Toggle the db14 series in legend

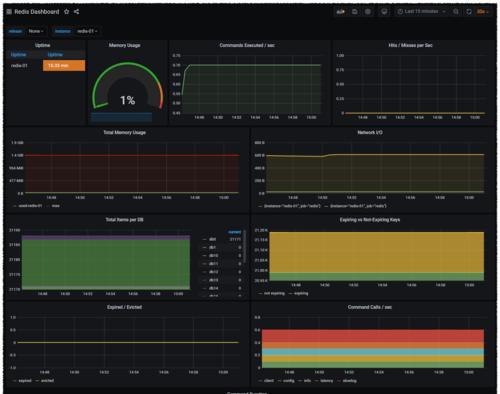tap(213, 288)
